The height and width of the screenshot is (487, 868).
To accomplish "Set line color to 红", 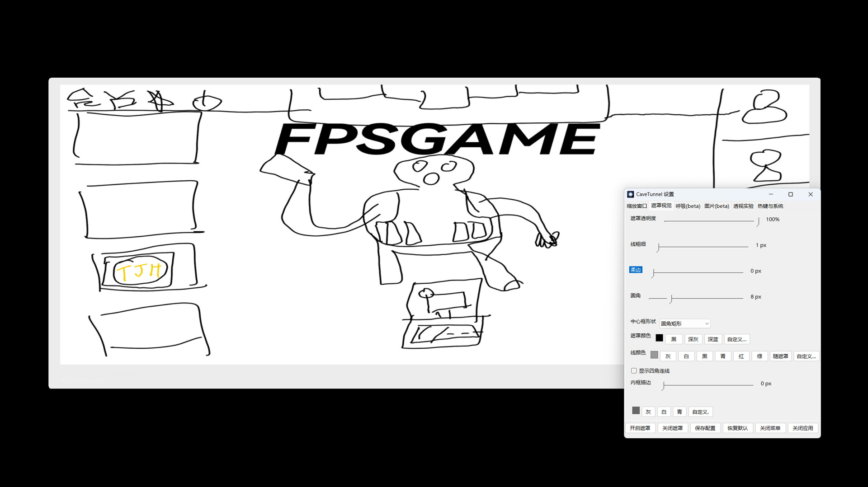I will [x=741, y=356].
